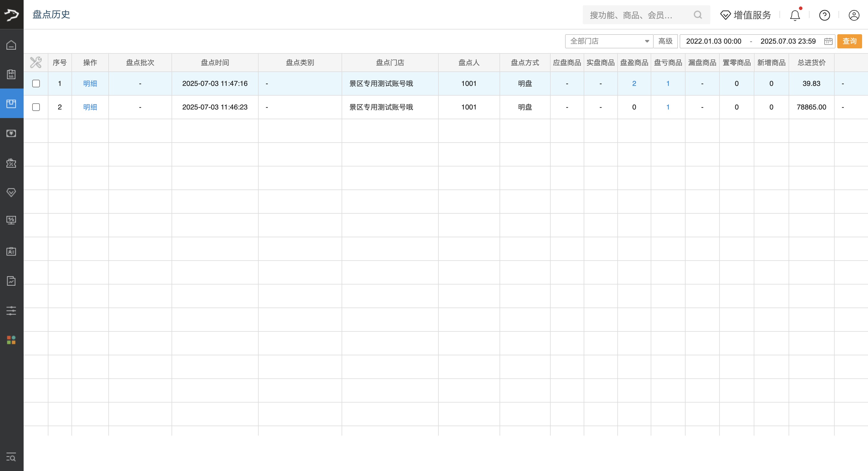Open the yen cash icon in the sidebar
Screen dimensions: 868x471
click(12, 133)
